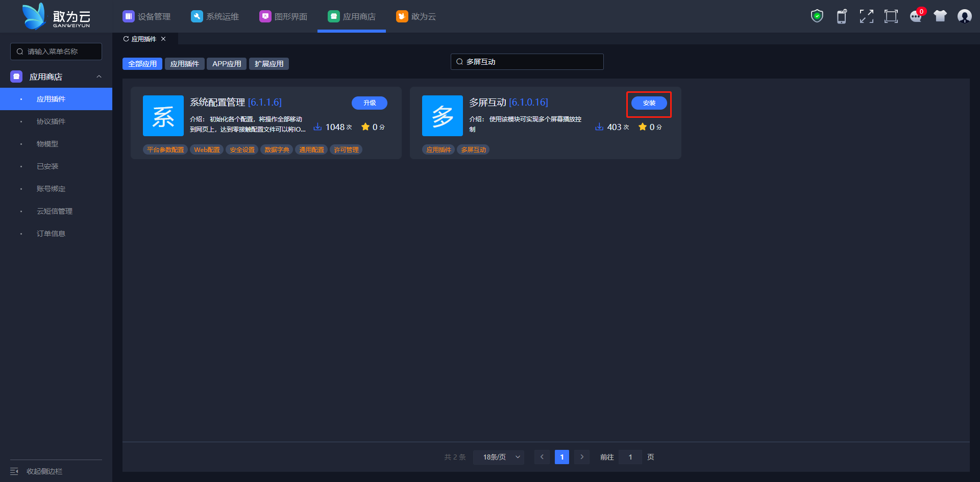The image size is (980, 482).
Task: Open 云短信管理 in the sidebar
Action: point(56,211)
